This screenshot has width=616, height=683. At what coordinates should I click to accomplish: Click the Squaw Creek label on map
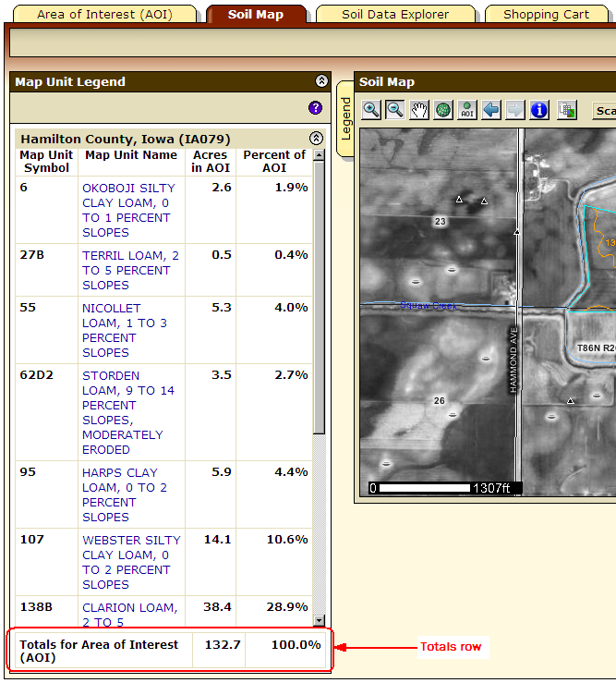point(429,306)
